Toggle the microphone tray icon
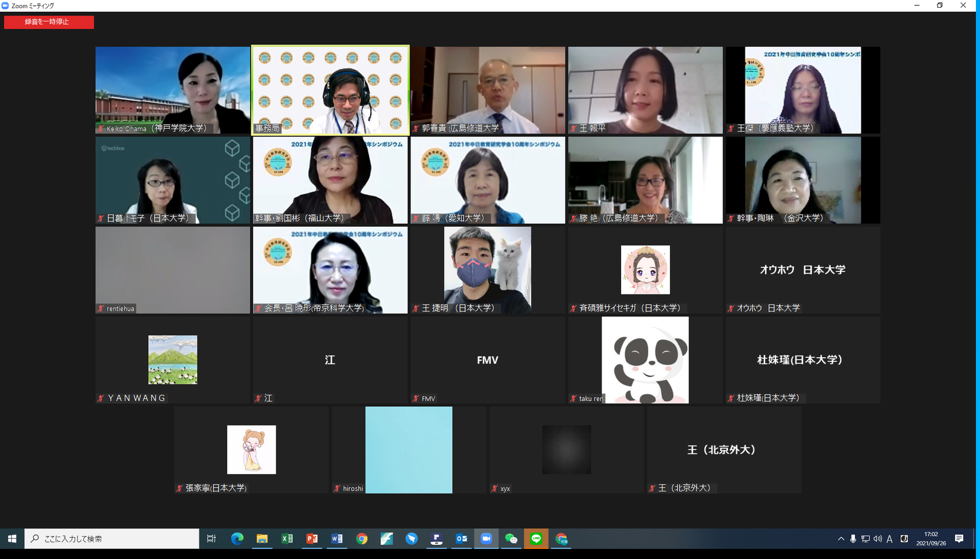Viewport: 980px width, 559px height. tap(853, 538)
